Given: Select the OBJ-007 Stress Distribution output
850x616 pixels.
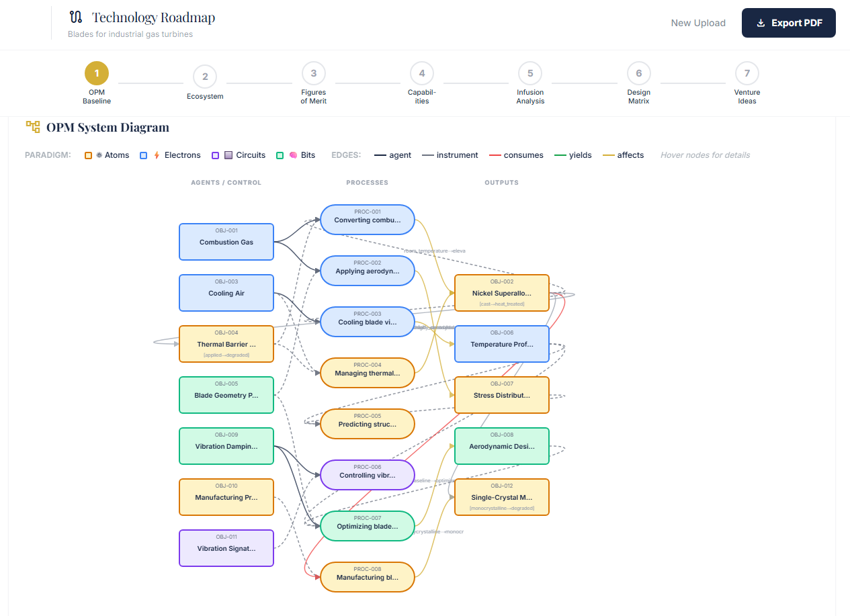Looking at the screenshot, I should 502,395.
